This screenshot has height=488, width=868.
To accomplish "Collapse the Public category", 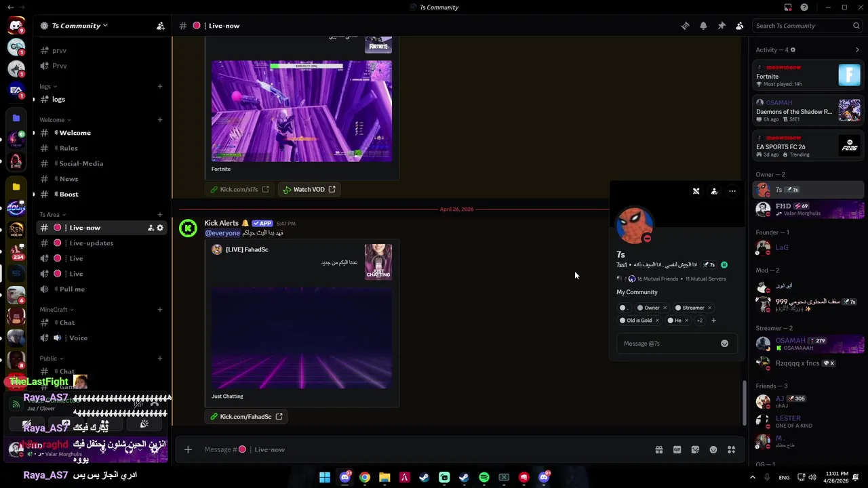I will 51,359.
